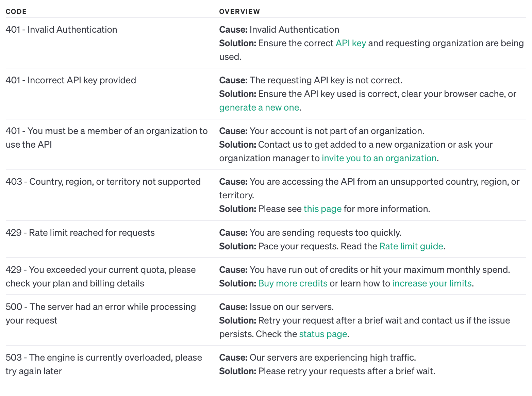Click the '401 - Invalid Authentication' code cell
Screen dimensions: 532x396
[61, 30]
